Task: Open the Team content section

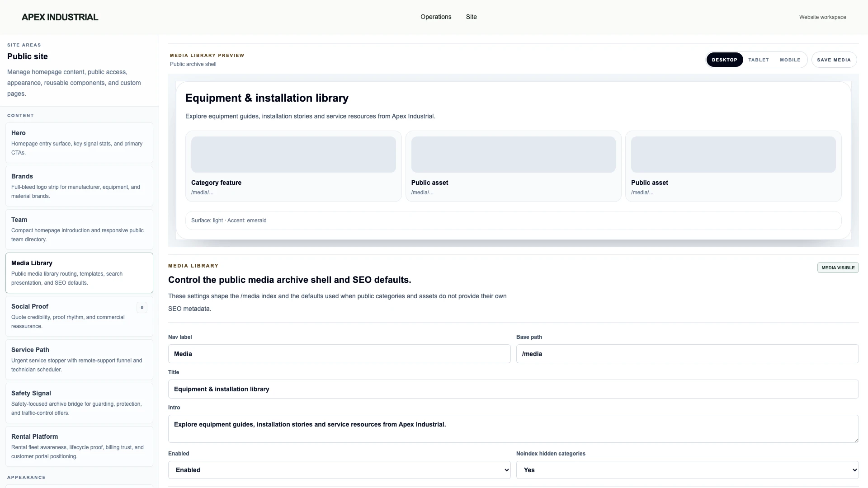Action: coord(79,230)
